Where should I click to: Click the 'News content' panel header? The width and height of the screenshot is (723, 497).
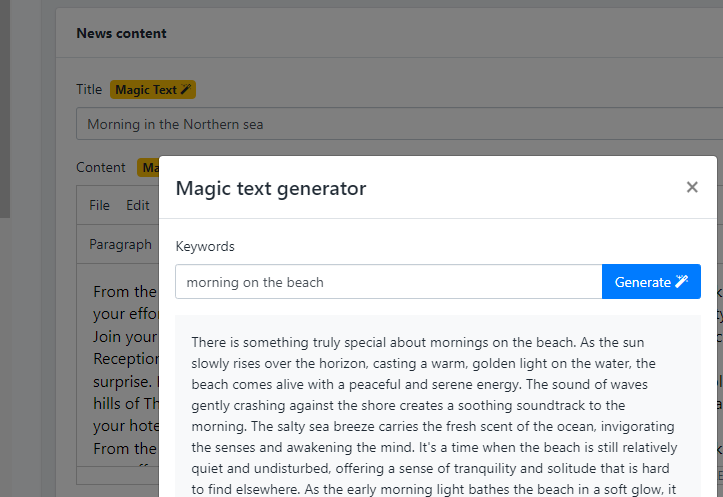click(x=122, y=33)
